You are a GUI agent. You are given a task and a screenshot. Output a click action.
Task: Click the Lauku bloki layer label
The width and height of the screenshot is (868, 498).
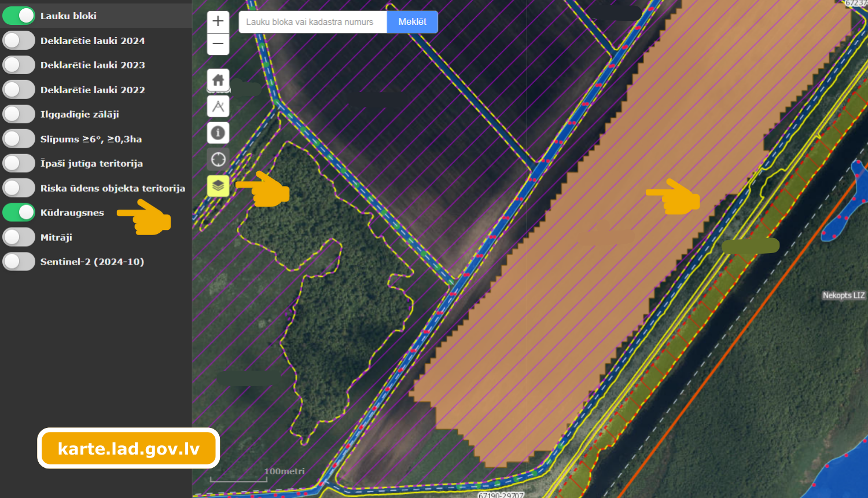68,16
